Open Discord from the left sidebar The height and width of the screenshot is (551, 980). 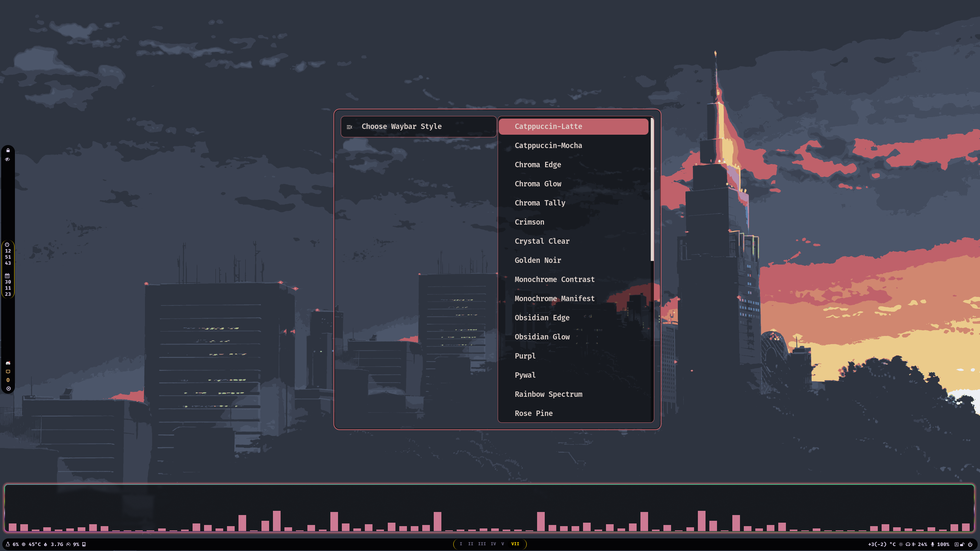(x=8, y=363)
